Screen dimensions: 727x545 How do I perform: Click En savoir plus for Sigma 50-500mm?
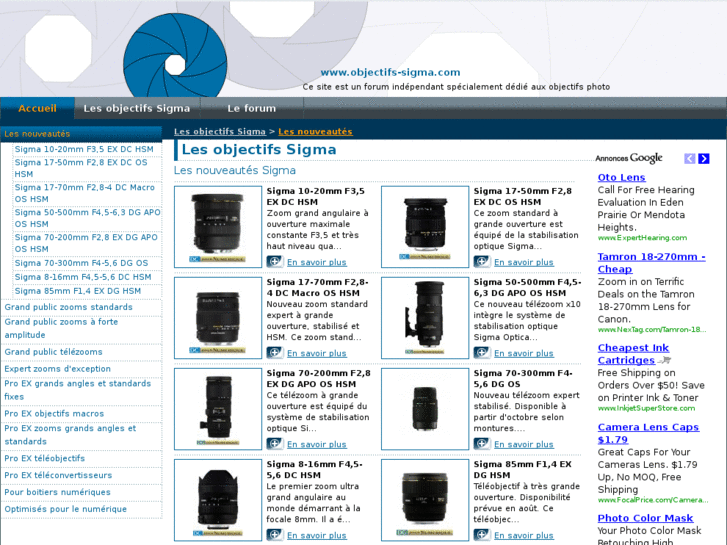[x=524, y=353]
